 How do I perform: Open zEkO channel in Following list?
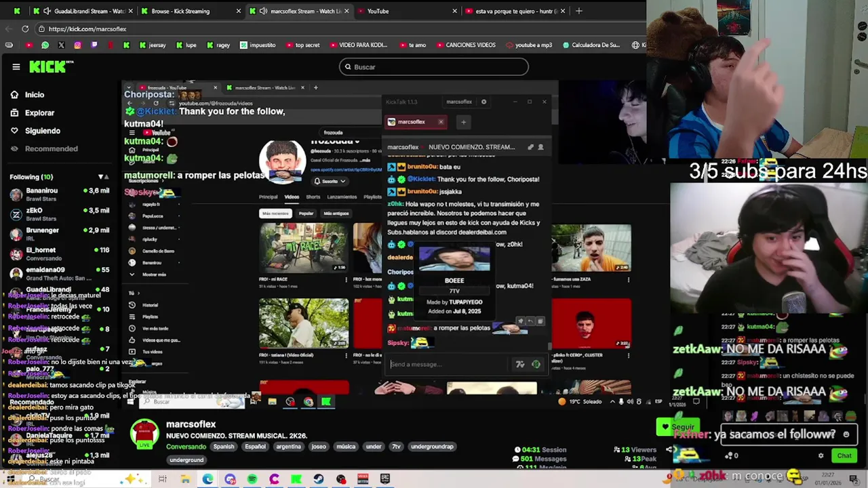60,214
